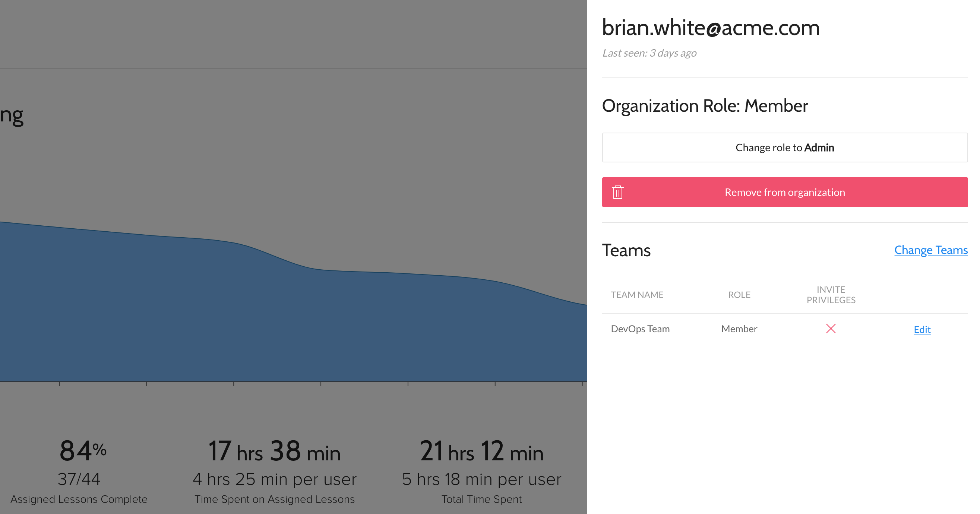Image resolution: width=980 pixels, height=514 pixels.
Task: Click the 17 hrs 38 min stat
Action: (274, 451)
